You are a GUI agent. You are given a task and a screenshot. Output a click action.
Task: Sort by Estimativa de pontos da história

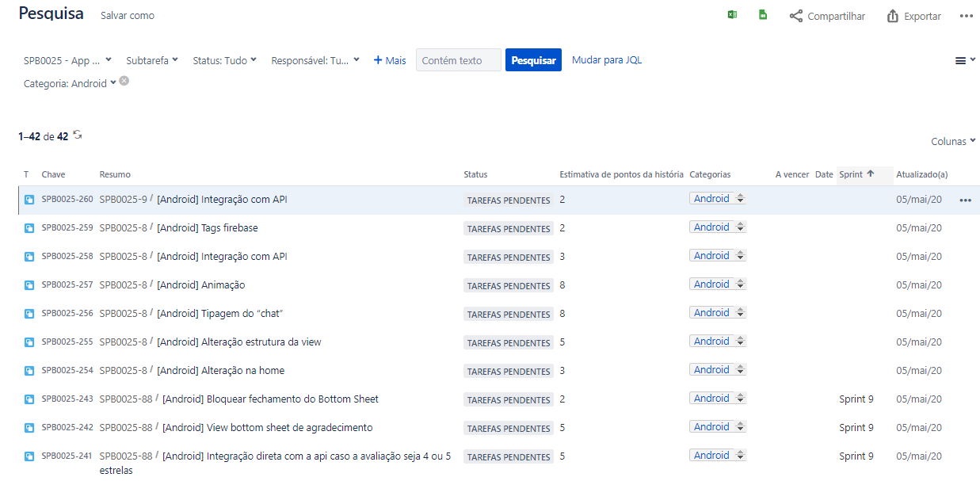pyautogui.click(x=621, y=174)
